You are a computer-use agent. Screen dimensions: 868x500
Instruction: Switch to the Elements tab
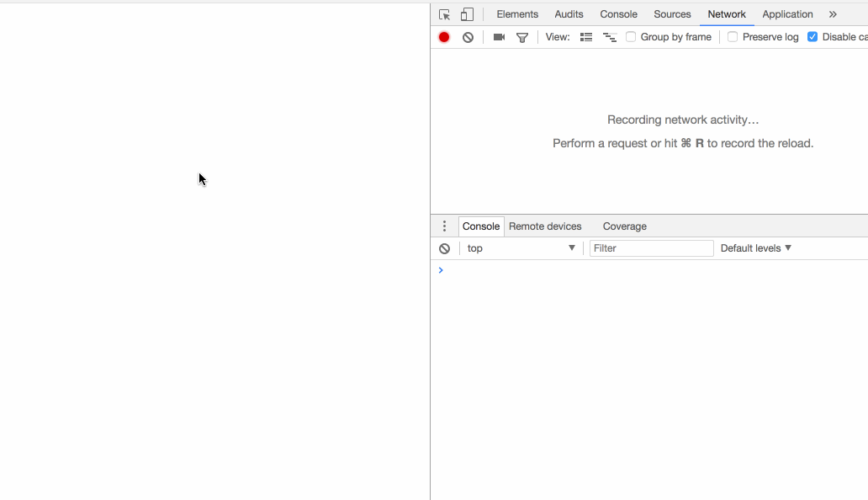click(516, 13)
